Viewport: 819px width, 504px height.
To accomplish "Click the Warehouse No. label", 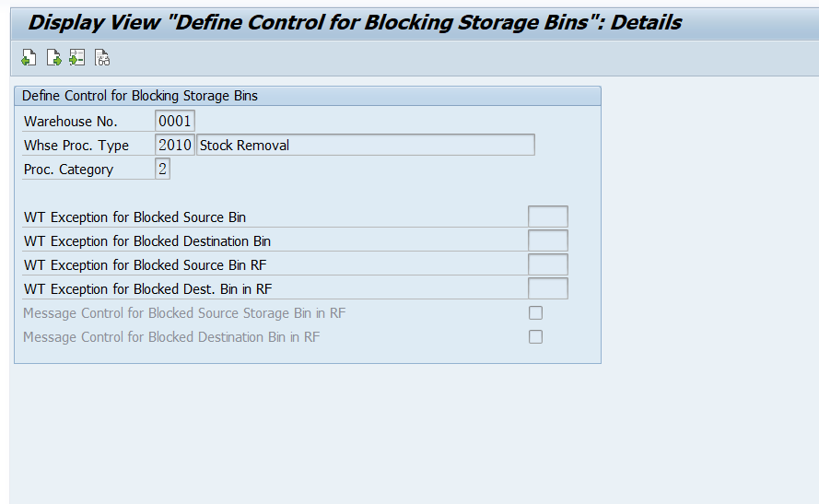I will click(x=71, y=122).
